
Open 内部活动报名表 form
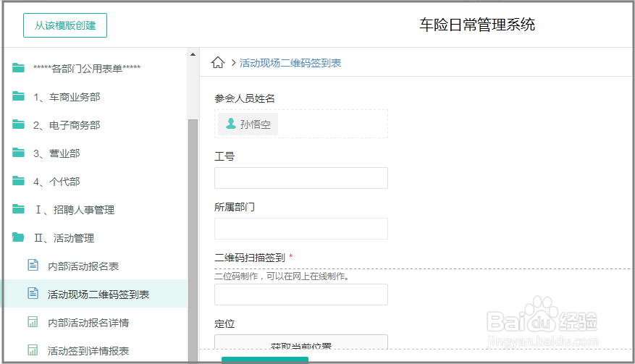pos(83,266)
